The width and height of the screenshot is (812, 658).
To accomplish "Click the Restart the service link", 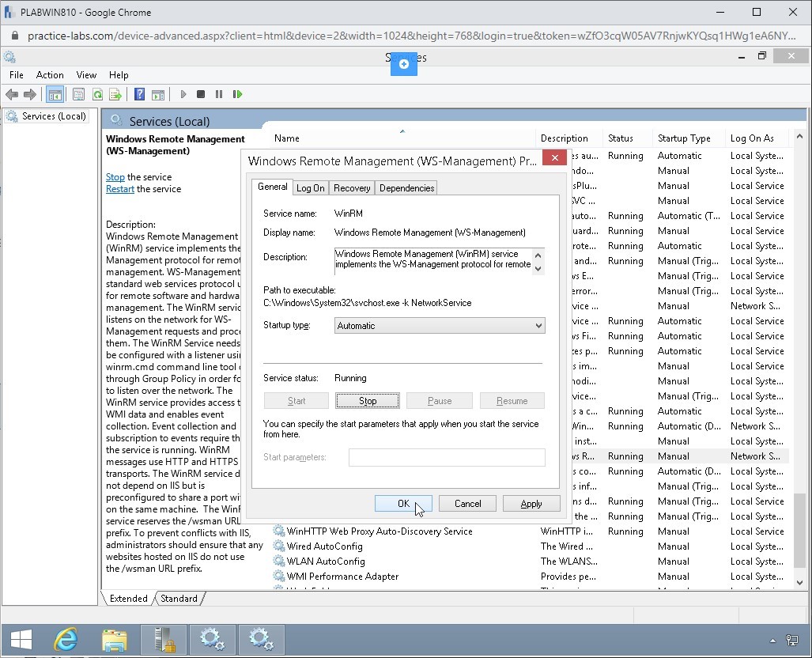I will [120, 189].
